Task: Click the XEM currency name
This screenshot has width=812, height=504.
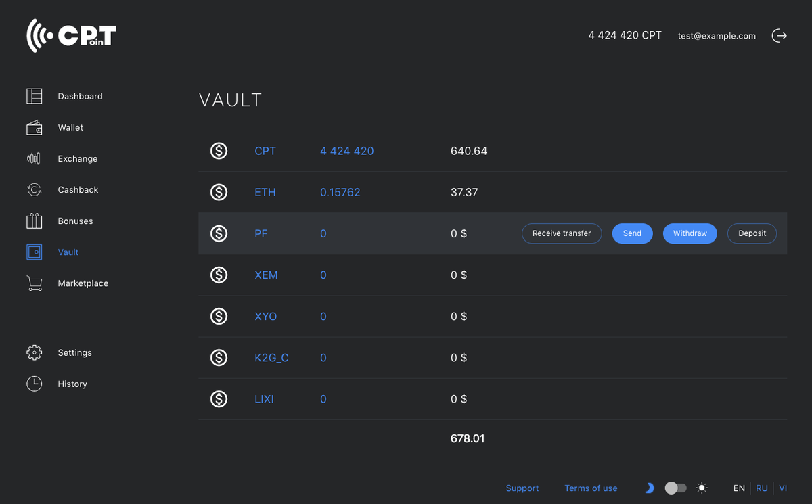Action: [266, 275]
